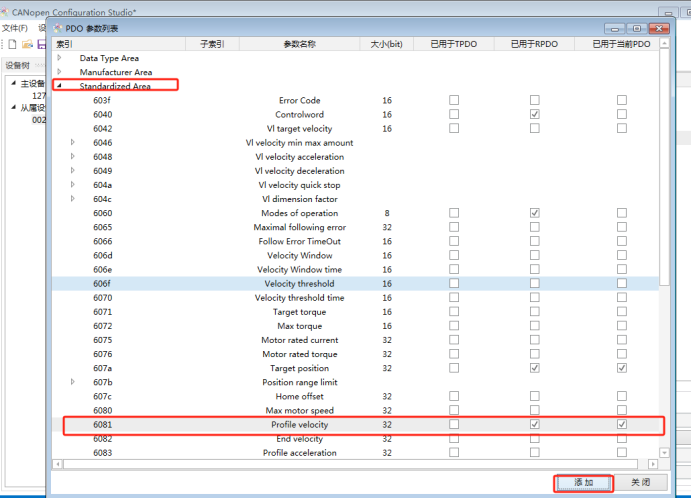The width and height of the screenshot is (692, 499).
Task: Click the 索引 column header
Action: click(119, 44)
